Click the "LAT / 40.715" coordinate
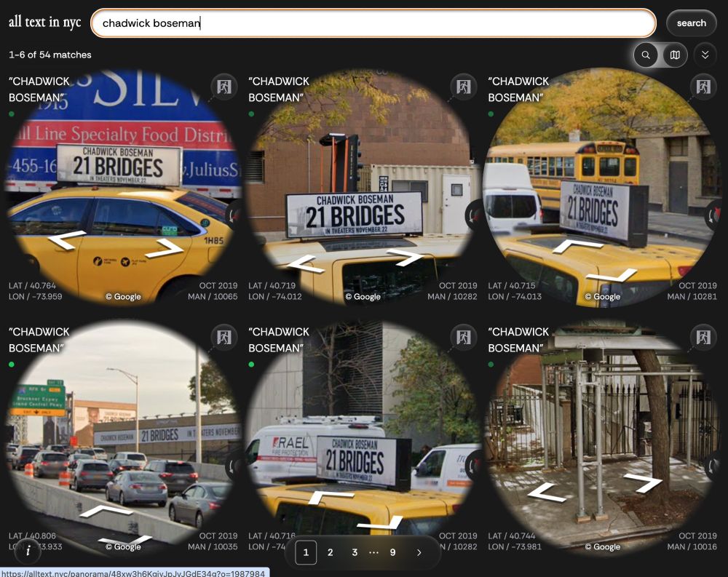The height and width of the screenshot is (577, 728). coord(511,285)
